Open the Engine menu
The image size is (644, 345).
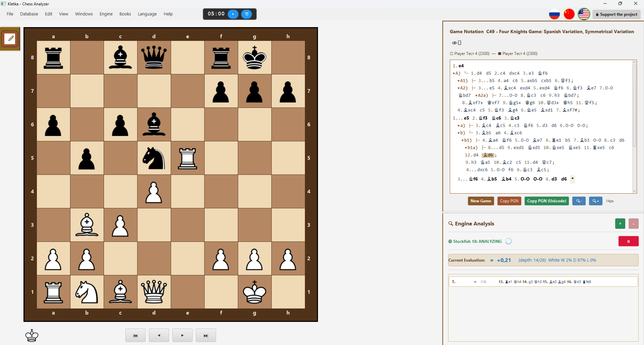[106, 14]
